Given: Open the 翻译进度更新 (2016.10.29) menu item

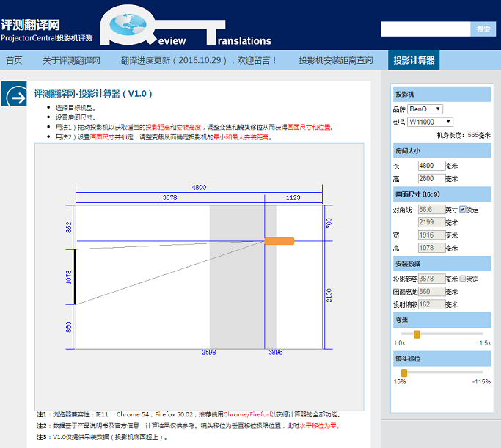Looking at the screenshot, I should pos(198,60).
